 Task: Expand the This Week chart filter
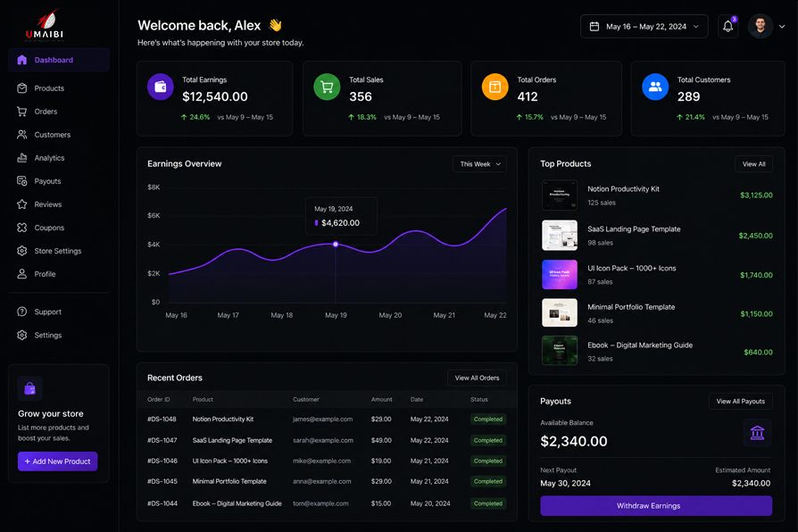click(479, 164)
